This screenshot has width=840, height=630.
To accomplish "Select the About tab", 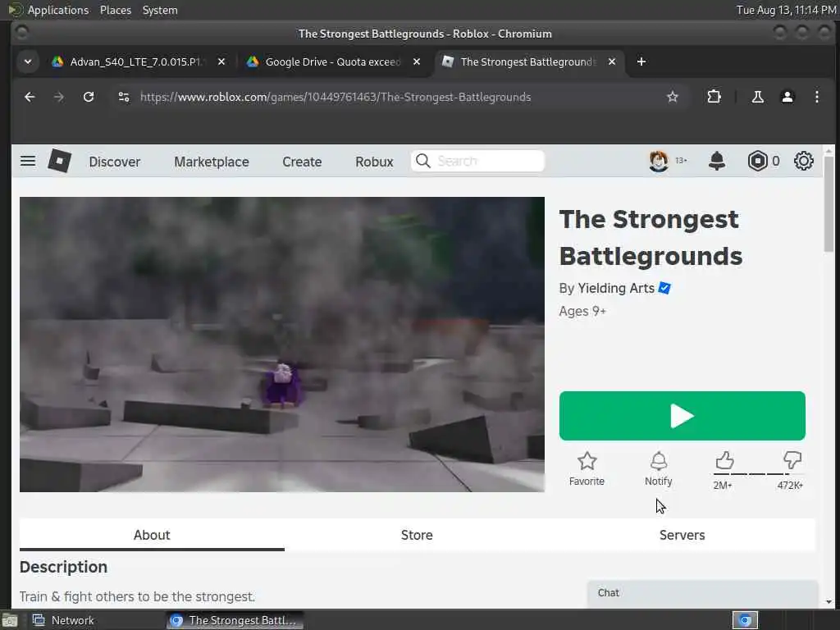I will (152, 535).
